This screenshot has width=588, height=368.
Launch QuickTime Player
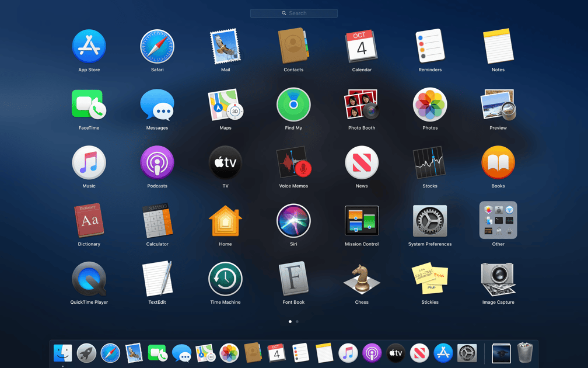point(89,279)
